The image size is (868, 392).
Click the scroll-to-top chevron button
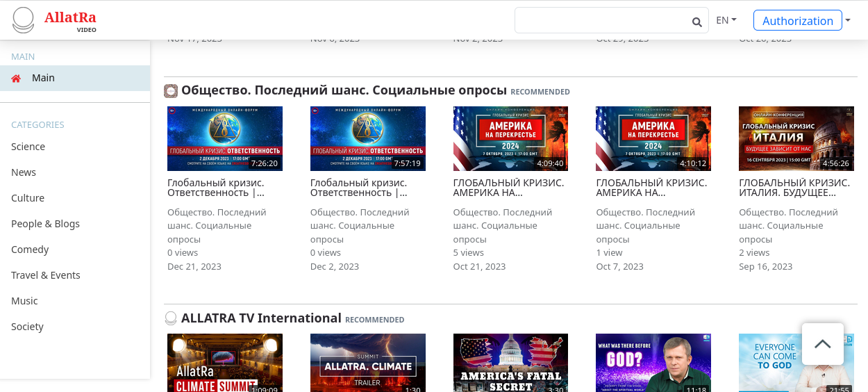[x=822, y=344]
